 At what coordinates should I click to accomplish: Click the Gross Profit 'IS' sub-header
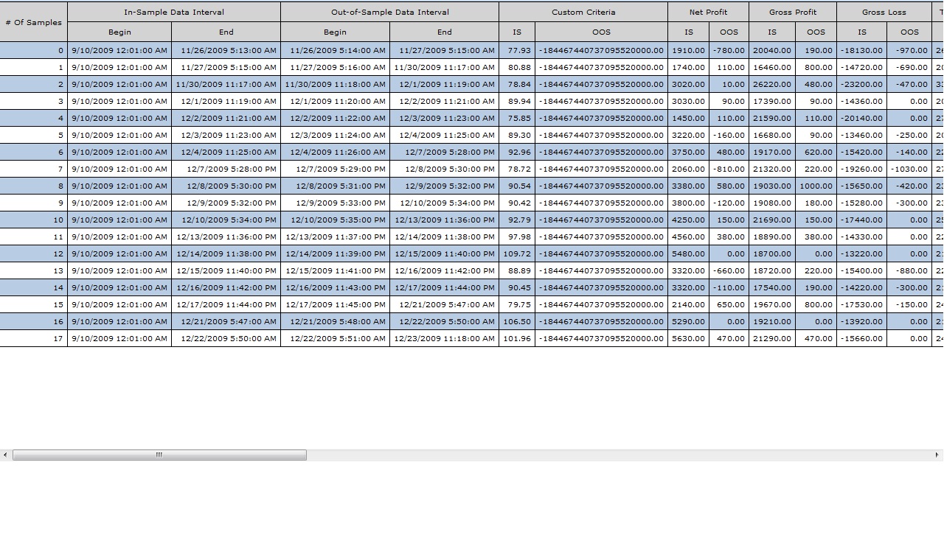pyautogui.click(x=772, y=32)
